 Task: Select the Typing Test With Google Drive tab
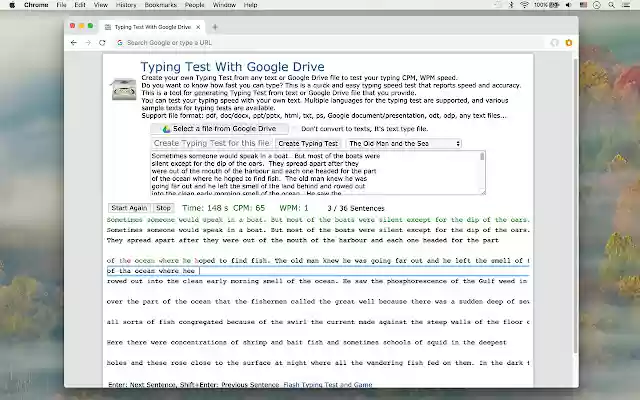click(152, 27)
